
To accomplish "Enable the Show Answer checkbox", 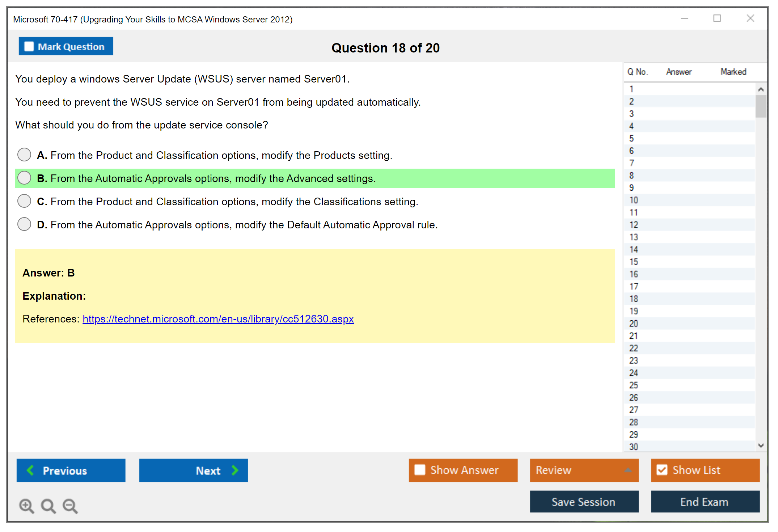I will 420,470.
